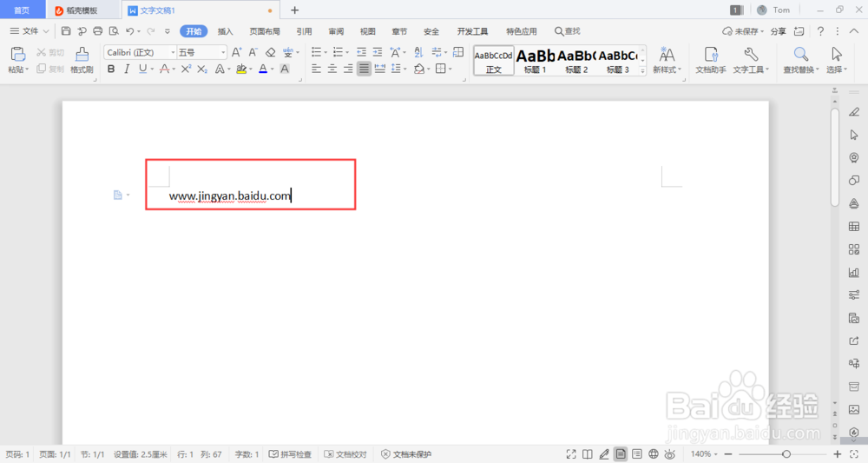Expand the styles gallery
Image resolution: width=868 pixels, height=463 pixels.
coord(642,71)
